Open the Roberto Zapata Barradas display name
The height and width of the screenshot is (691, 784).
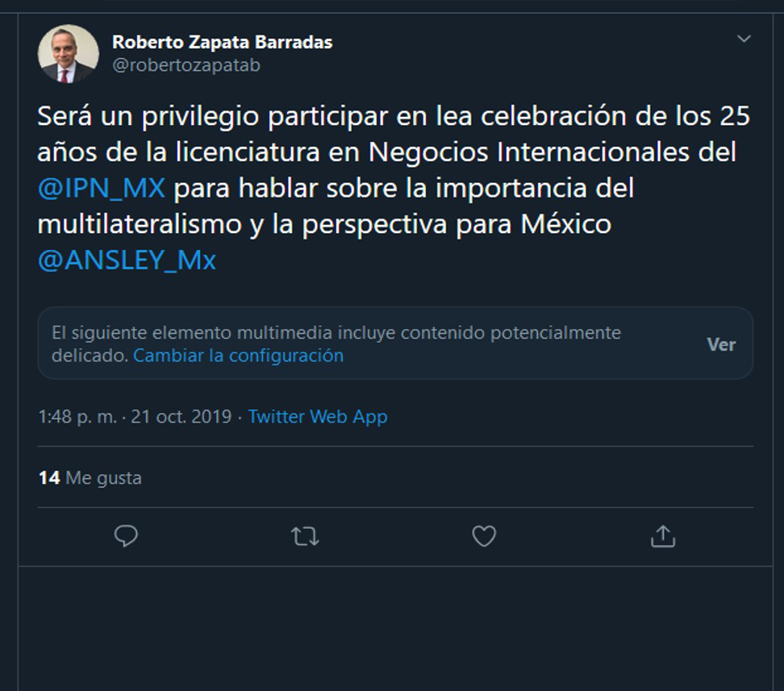[x=222, y=42]
